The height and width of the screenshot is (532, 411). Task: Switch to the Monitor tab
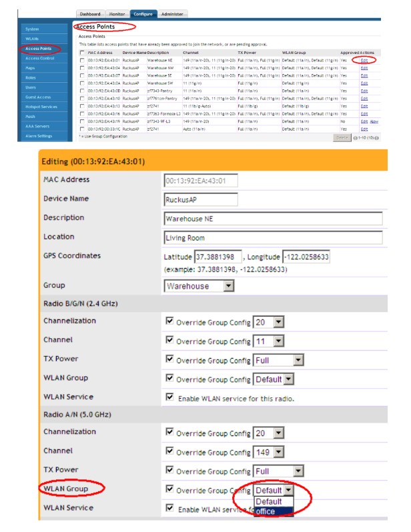click(x=117, y=14)
